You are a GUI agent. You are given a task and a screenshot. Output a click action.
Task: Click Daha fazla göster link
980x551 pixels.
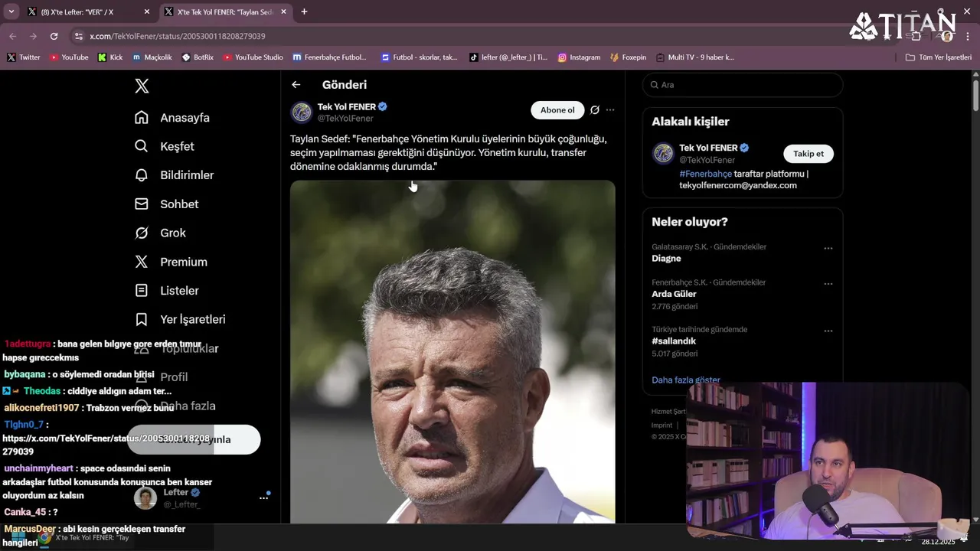point(686,380)
